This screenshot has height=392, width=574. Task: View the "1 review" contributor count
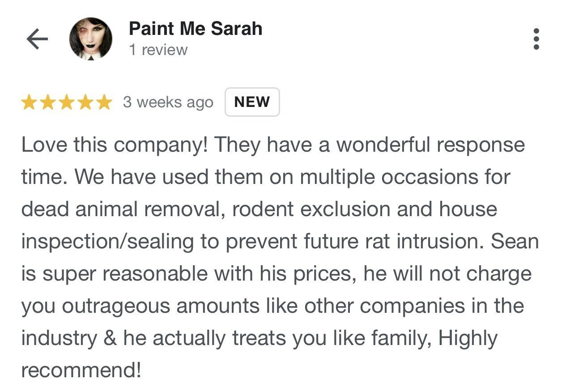click(158, 50)
